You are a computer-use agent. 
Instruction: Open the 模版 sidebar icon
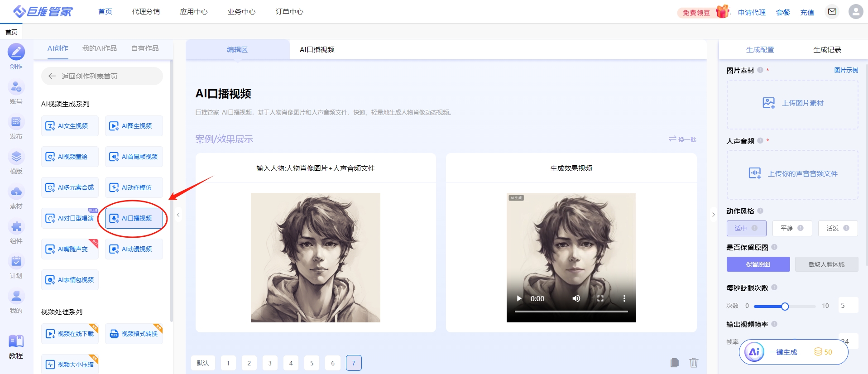16,157
